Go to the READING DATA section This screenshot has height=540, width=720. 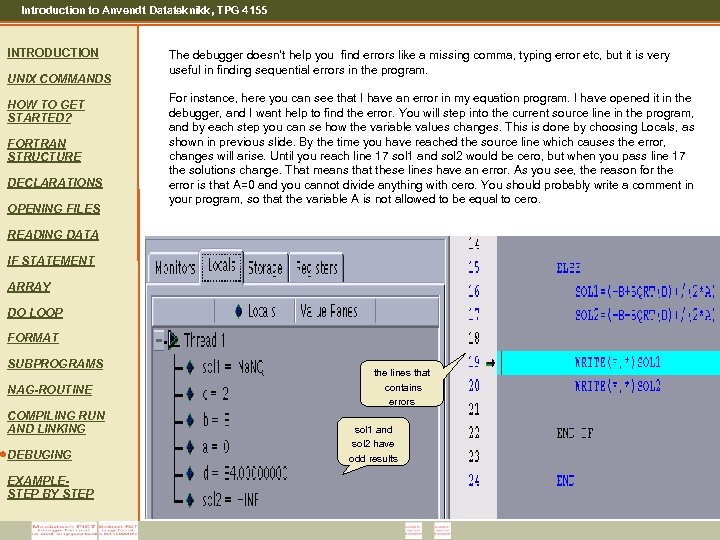53,235
